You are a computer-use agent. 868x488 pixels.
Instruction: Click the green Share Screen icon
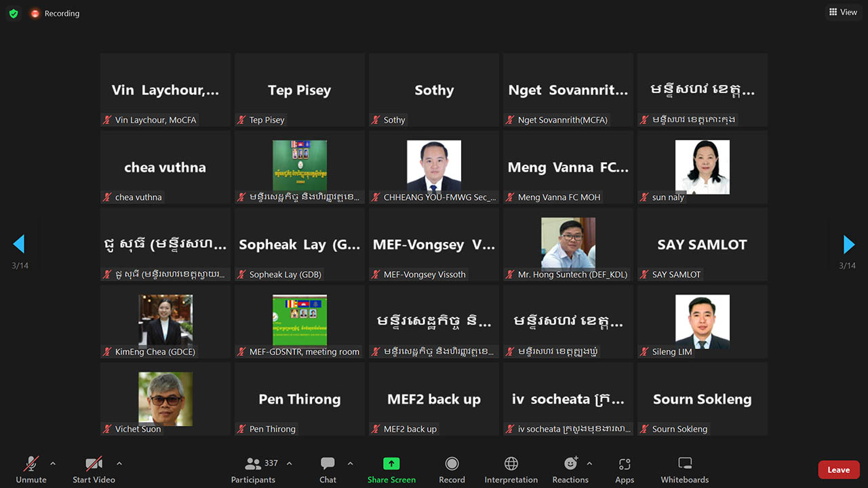tap(391, 464)
